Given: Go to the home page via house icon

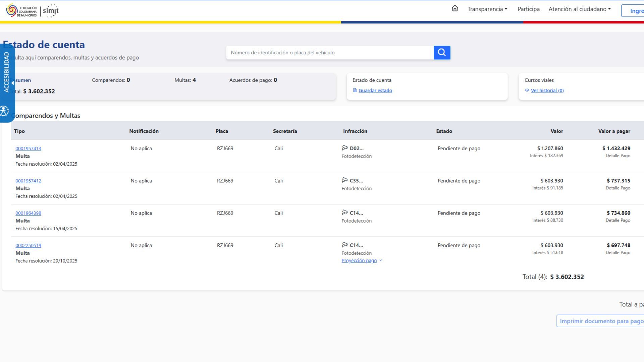Looking at the screenshot, I should coord(455,8).
